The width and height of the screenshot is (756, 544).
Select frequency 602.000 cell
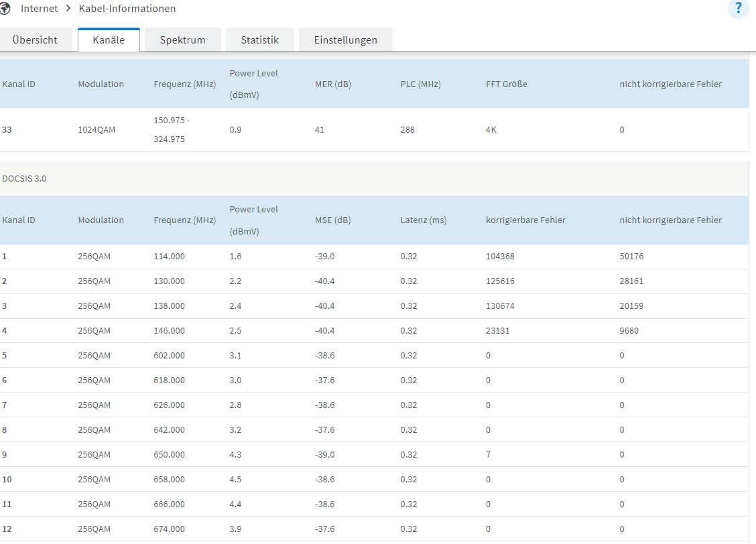click(x=170, y=356)
